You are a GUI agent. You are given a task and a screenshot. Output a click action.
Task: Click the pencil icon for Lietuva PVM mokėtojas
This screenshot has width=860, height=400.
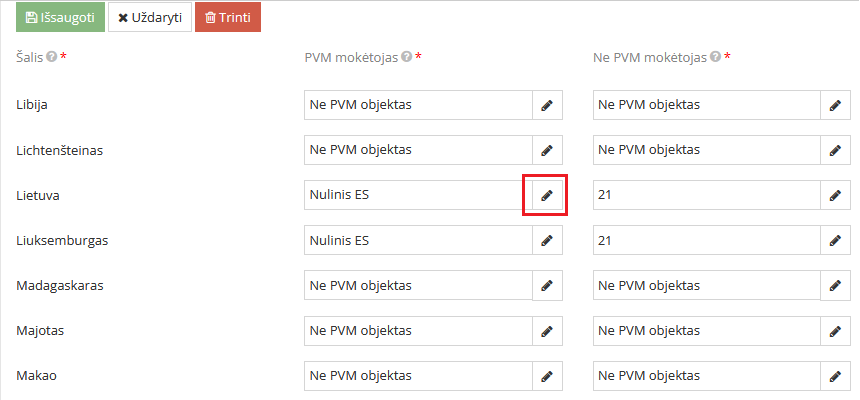coord(546,195)
